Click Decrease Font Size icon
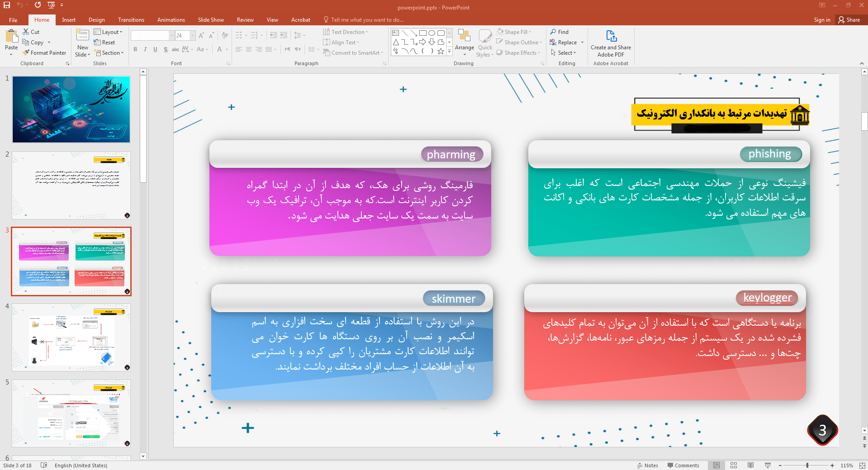Image resolution: width=868 pixels, height=470 pixels. click(x=212, y=35)
